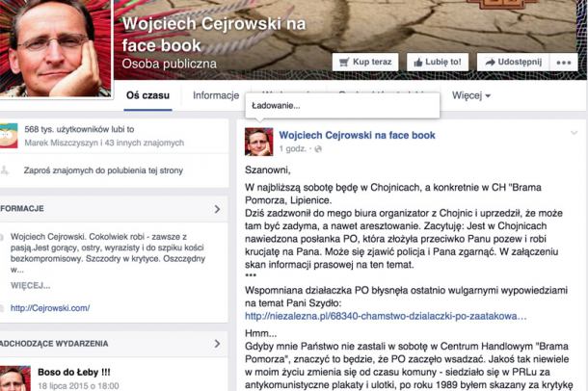Click the Ładowanie... popup
588x391 pixels.
(342, 106)
